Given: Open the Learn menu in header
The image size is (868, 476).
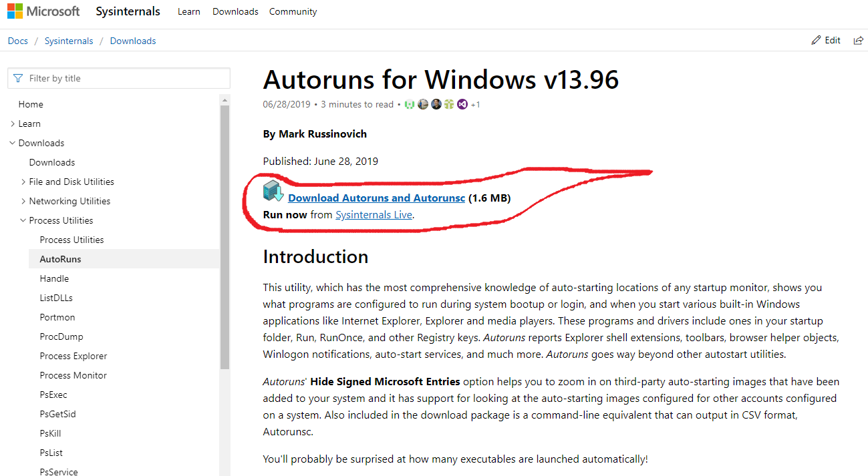Looking at the screenshot, I should pos(189,11).
